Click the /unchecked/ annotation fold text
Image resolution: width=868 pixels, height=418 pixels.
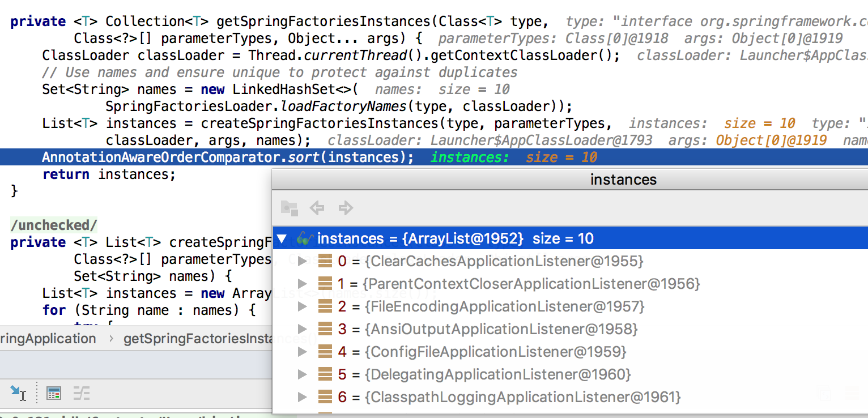coord(54,225)
